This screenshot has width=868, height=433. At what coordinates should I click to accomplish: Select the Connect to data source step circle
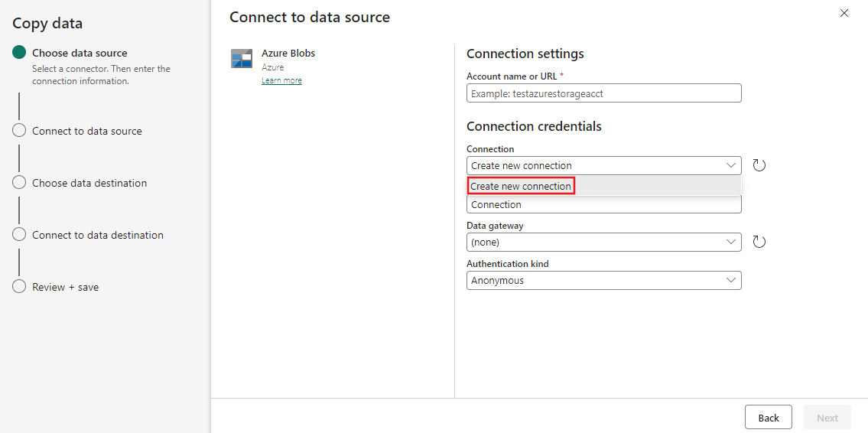pos(19,131)
